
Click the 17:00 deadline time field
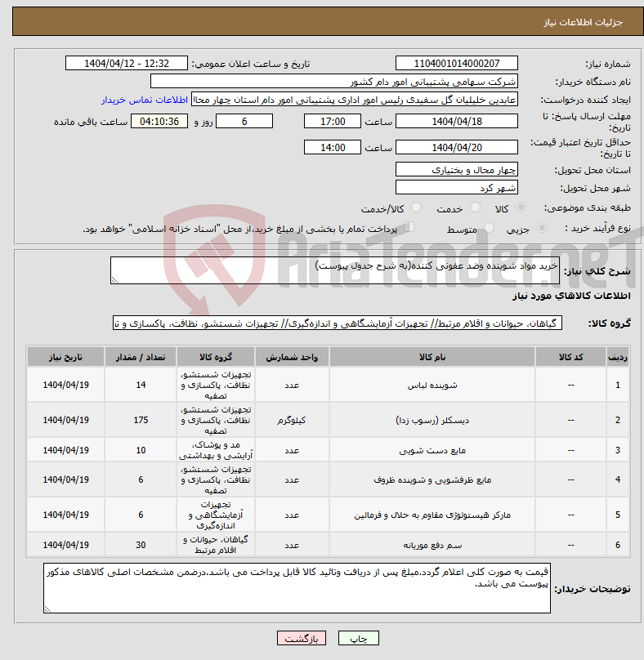[333, 122]
